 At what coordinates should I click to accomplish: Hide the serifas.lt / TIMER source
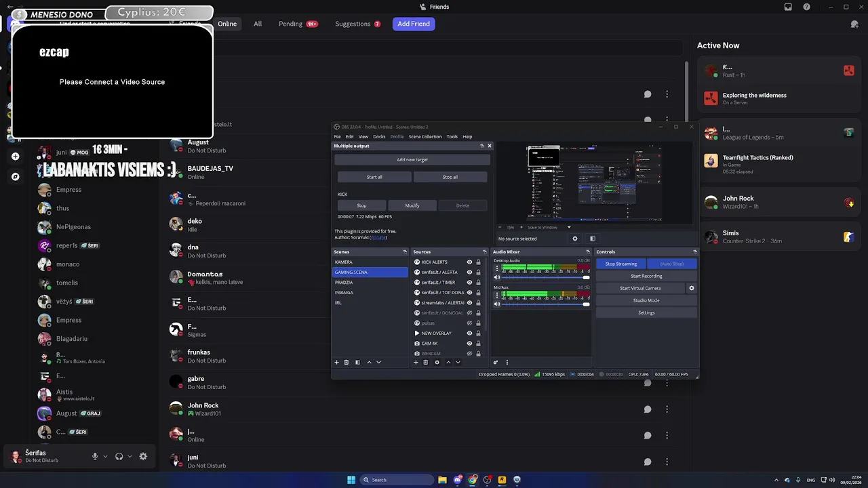pos(469,283)
